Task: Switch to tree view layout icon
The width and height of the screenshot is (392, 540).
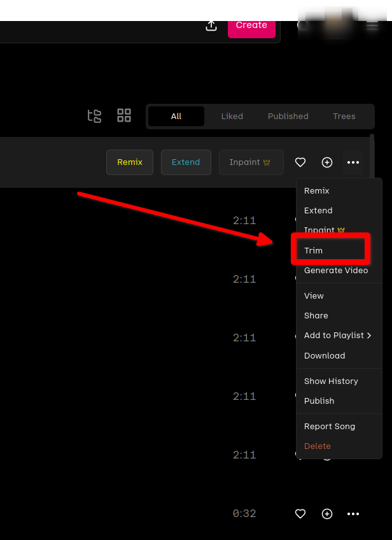Action: tap(94, 116)
